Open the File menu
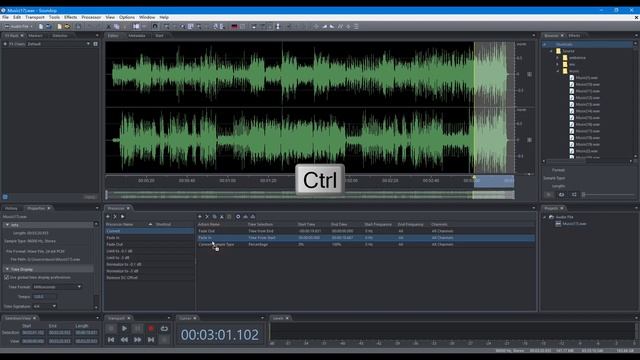 coord(5,18)
